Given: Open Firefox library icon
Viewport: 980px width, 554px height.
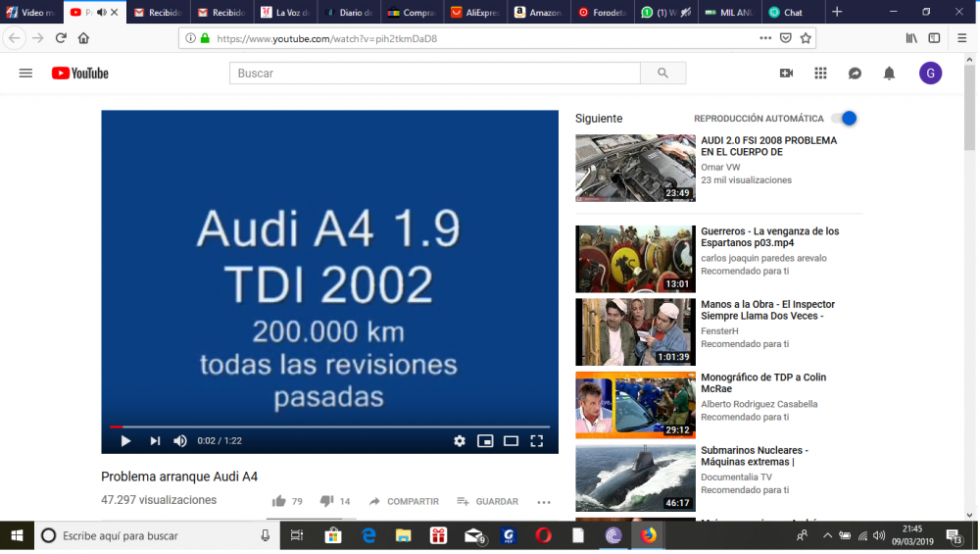Looking at the screenshot, I should click(x=911, y=38).
